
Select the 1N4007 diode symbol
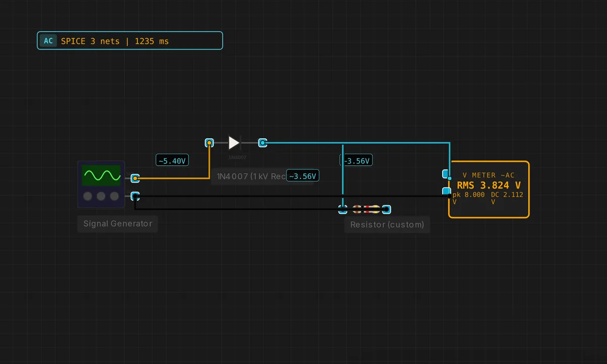click(235, 143)
